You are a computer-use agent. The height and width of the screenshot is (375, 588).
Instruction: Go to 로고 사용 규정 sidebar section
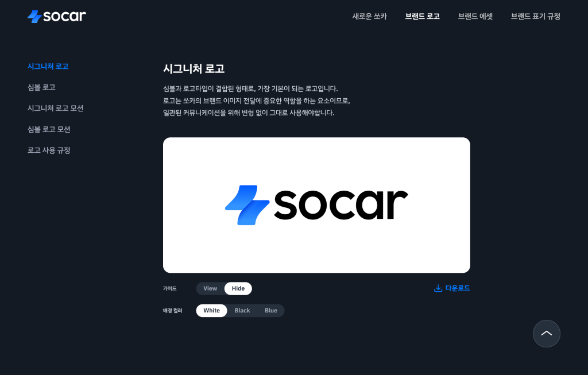[49, 150]
